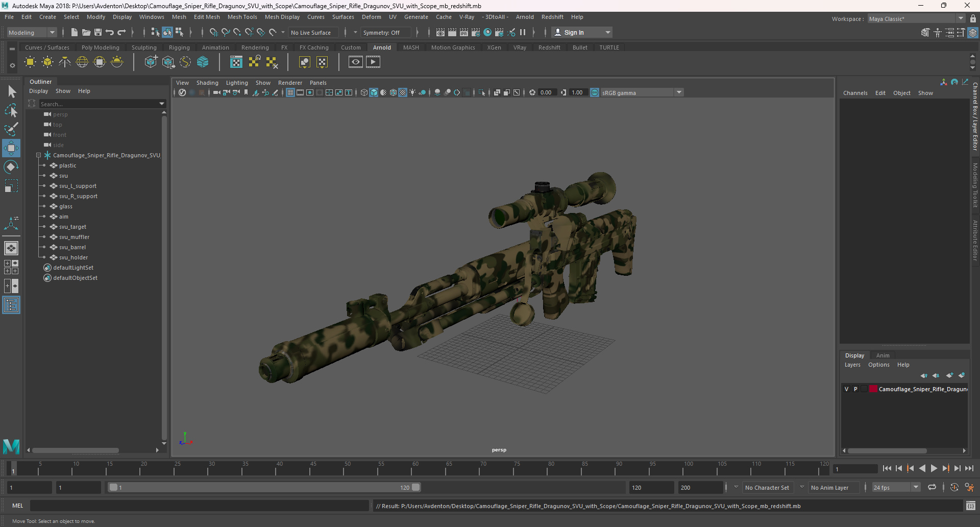Open animation preferences icon

click(969, 487)
